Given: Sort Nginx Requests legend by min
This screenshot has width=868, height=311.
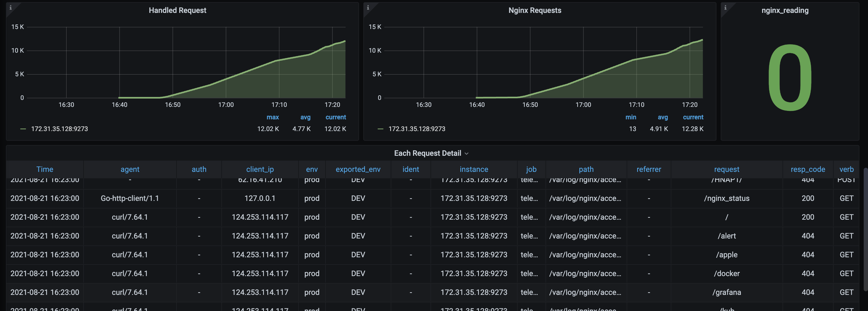Looking at the screenshot, I should point(630,117).
